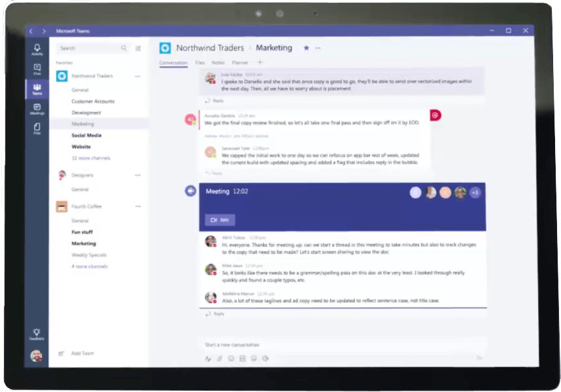
Task: Switch to the Planner tab
Action: point(239,62)
